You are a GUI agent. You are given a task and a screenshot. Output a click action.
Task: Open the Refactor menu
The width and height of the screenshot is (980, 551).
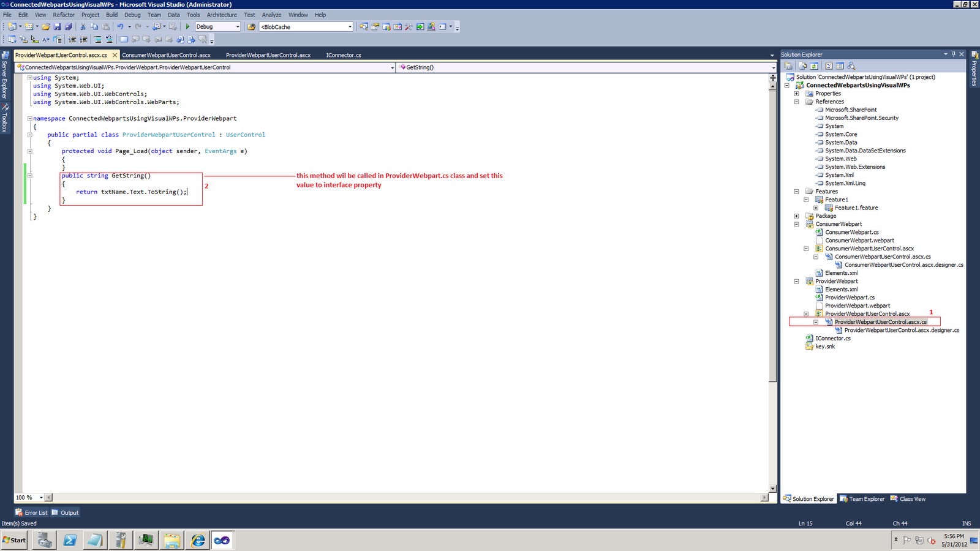click(64, 15)
